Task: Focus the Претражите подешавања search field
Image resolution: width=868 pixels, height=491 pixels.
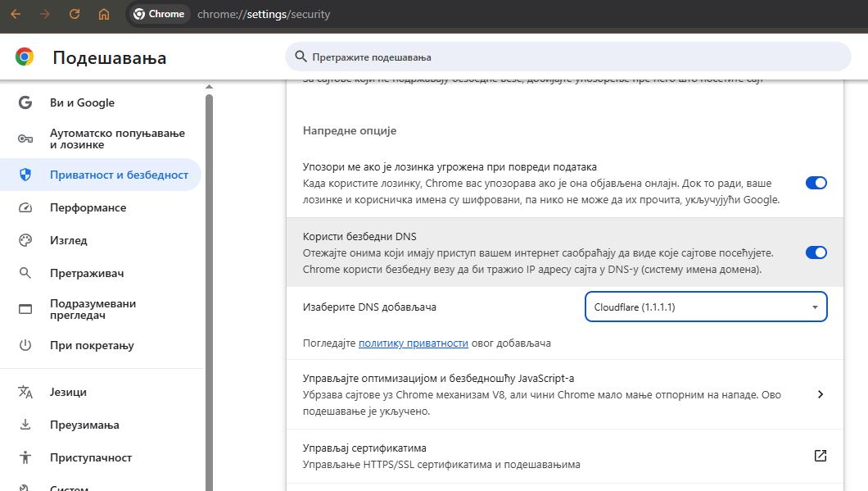Action: (568, 57)
